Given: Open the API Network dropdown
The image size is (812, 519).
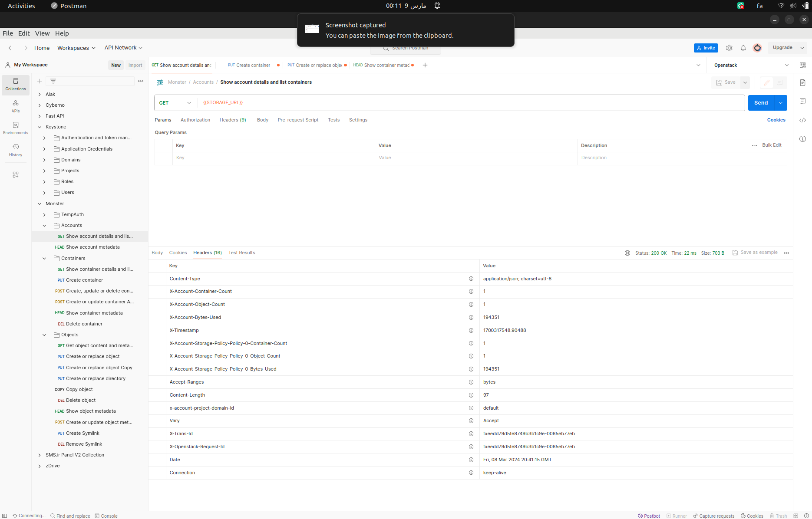Looking at the screenshot, I should tap(123, 48).
